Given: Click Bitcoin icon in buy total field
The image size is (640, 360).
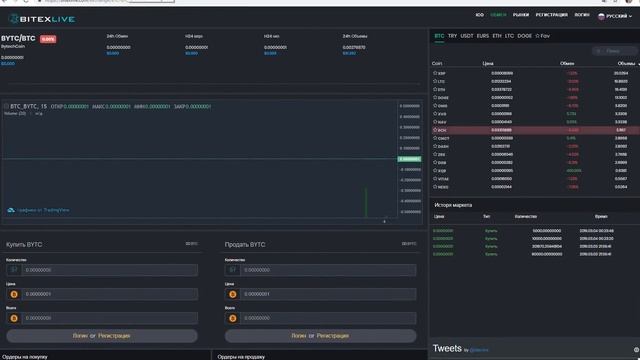Looking at the screenshot, I should click(14, 318).
